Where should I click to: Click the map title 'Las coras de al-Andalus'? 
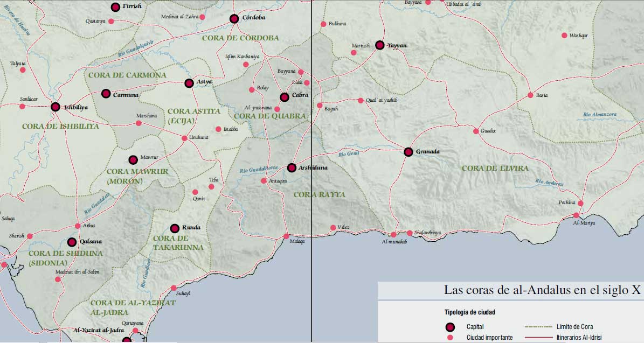[x=542, y=290]
